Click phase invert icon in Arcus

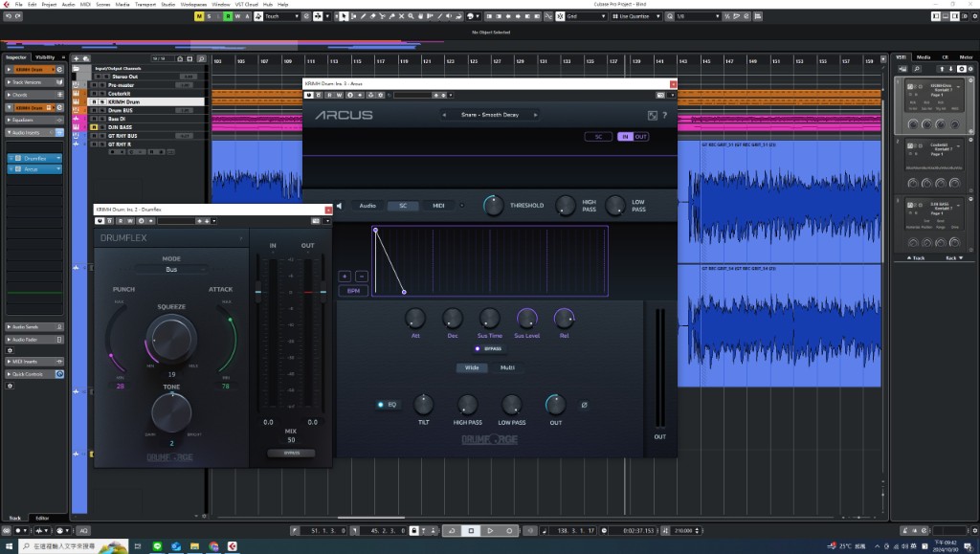point(585,405)
